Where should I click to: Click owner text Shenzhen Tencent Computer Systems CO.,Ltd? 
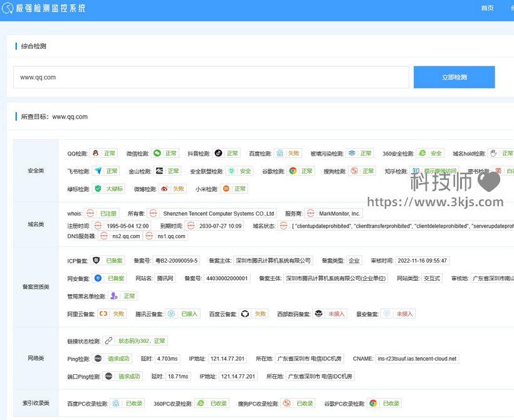pos(218,213)
